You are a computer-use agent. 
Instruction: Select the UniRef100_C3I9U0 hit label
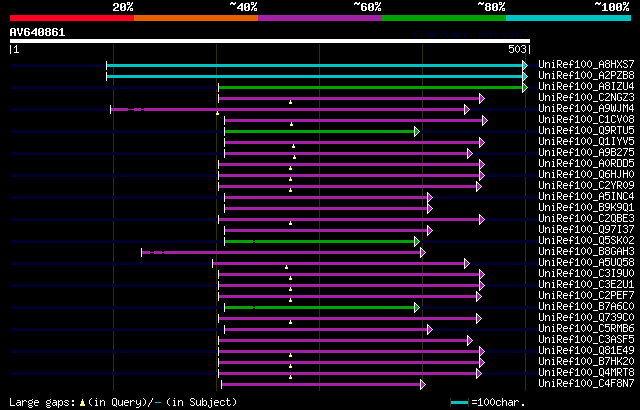tap(586, 274)
